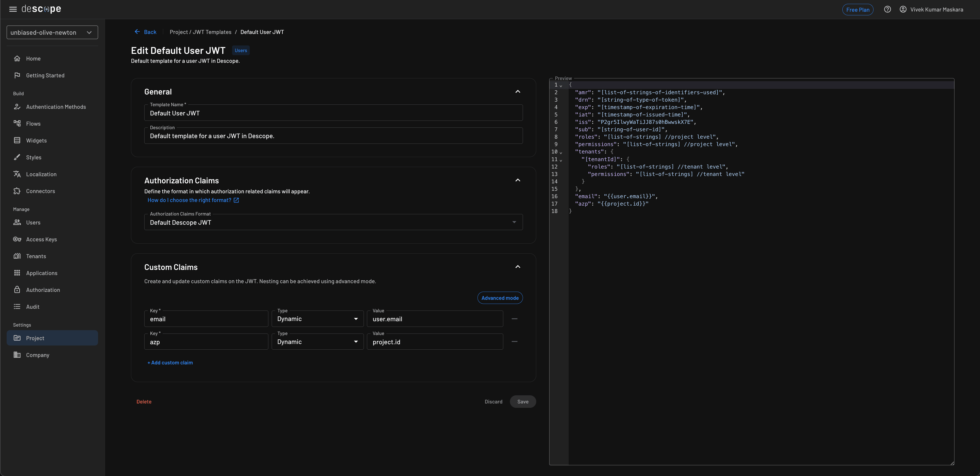
Task: Click the help question mark icon
Action: [x=887, y=9]
